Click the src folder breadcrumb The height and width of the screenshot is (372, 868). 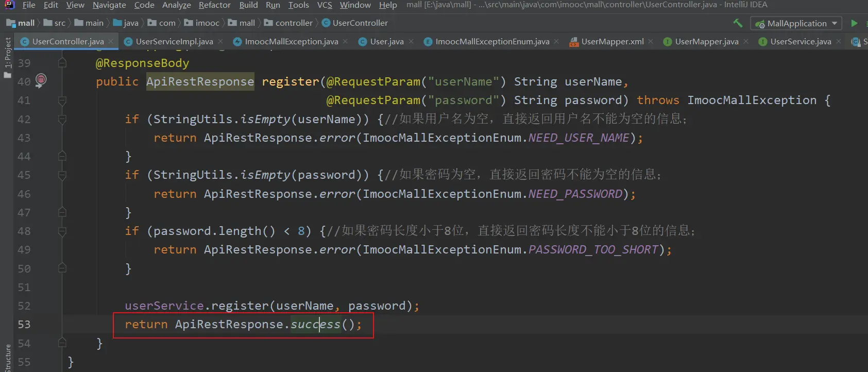tap(60, 23)
